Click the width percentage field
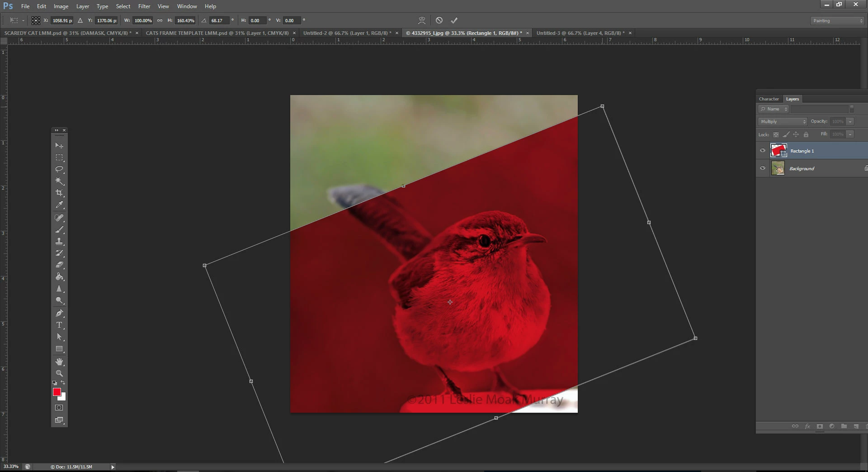 pos(143,20)
